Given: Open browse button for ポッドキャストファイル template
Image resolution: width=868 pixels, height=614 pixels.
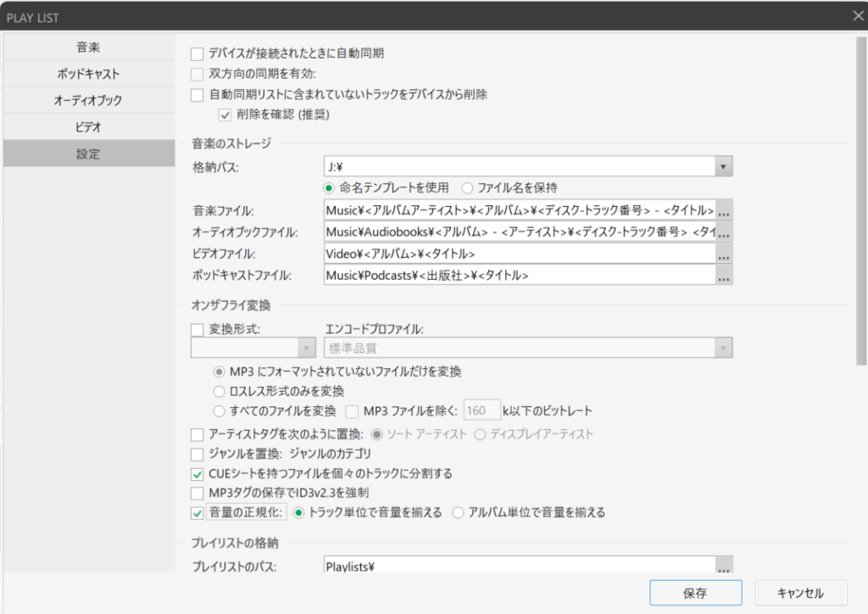Looking at the screenshot, I should pos(724,276).
